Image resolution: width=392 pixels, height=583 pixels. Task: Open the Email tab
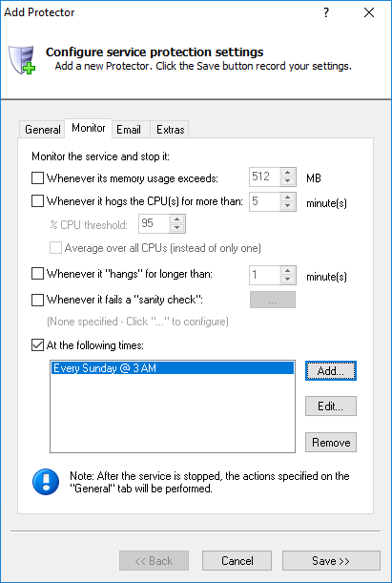129,130
